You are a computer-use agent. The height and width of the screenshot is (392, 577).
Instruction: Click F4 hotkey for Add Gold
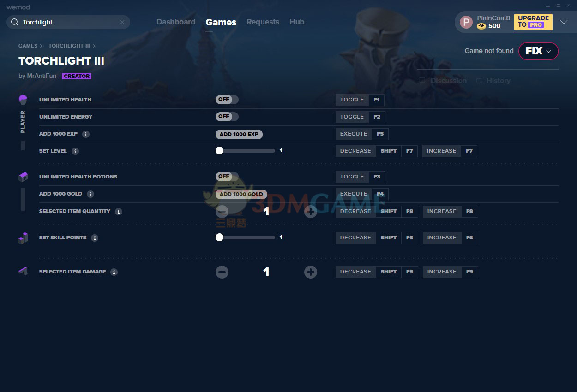(x=380, y=194)
